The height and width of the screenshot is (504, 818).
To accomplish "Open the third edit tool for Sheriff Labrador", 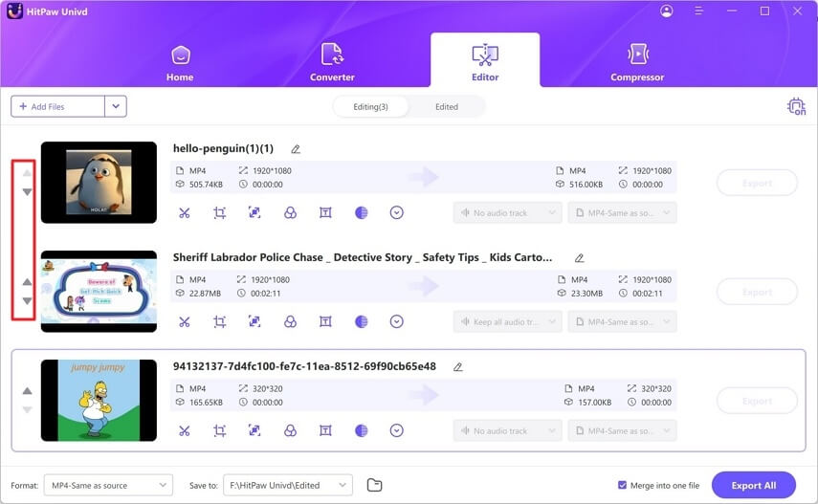I will (x=254, y=322).
